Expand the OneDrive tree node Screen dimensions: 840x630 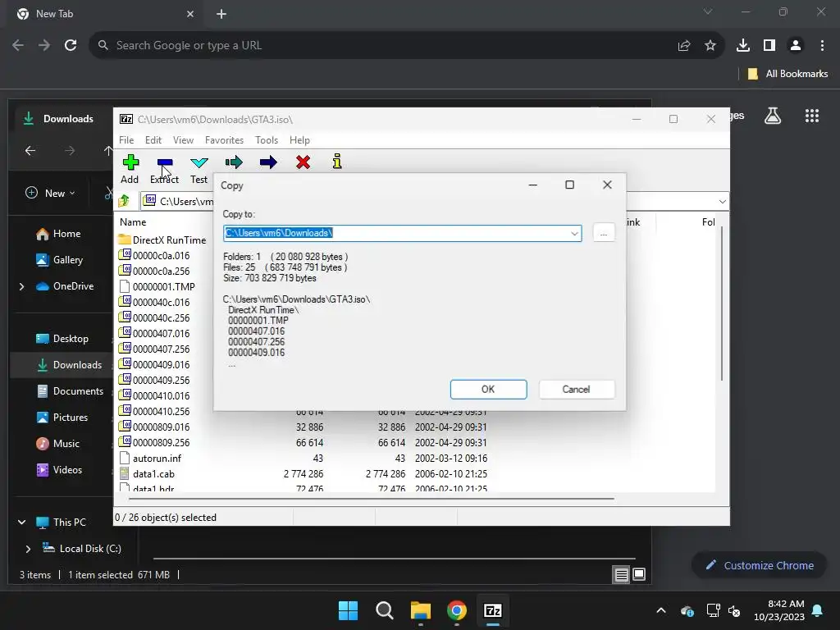tap(22, 286)
